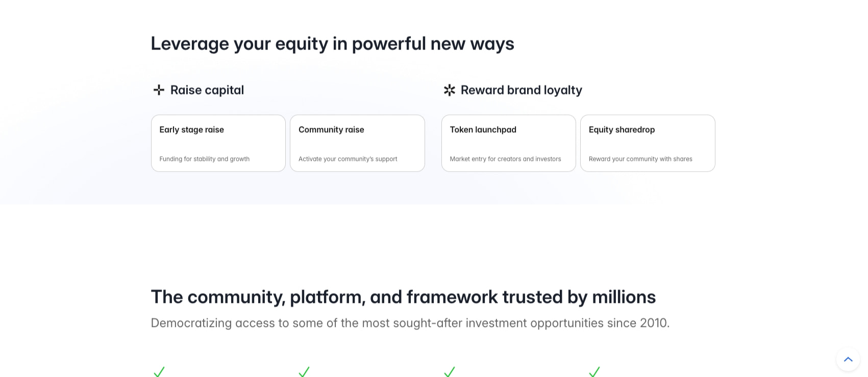This screenshot has width=868, height=377.
Task: Click the asterisk icon beside Reward brand loyalty
Action: click(449, 90)
